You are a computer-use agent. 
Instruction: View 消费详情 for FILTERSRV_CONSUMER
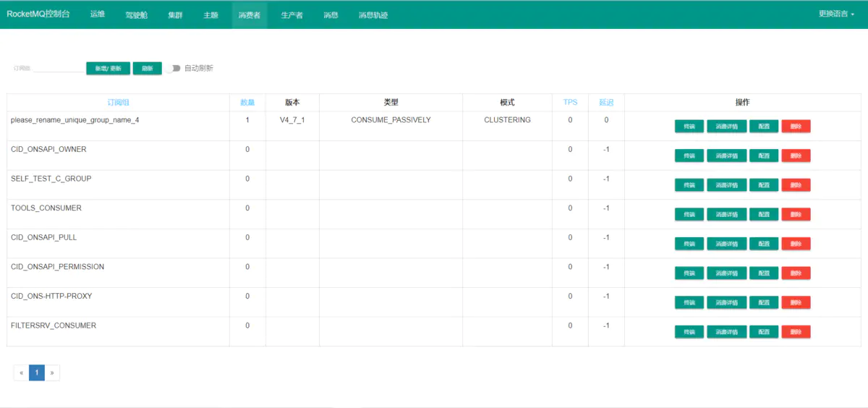coord(727,332)
